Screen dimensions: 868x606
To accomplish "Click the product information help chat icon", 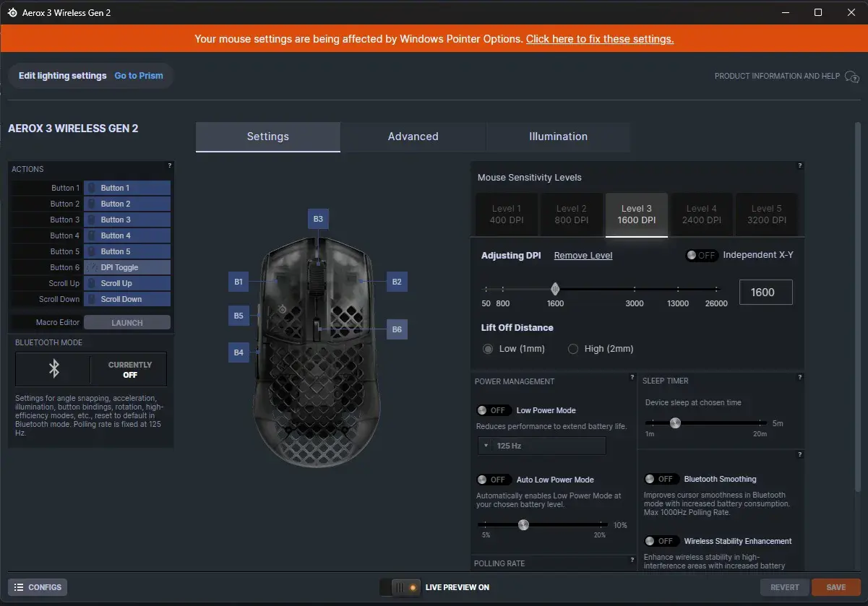I will [x=852, y=77].
